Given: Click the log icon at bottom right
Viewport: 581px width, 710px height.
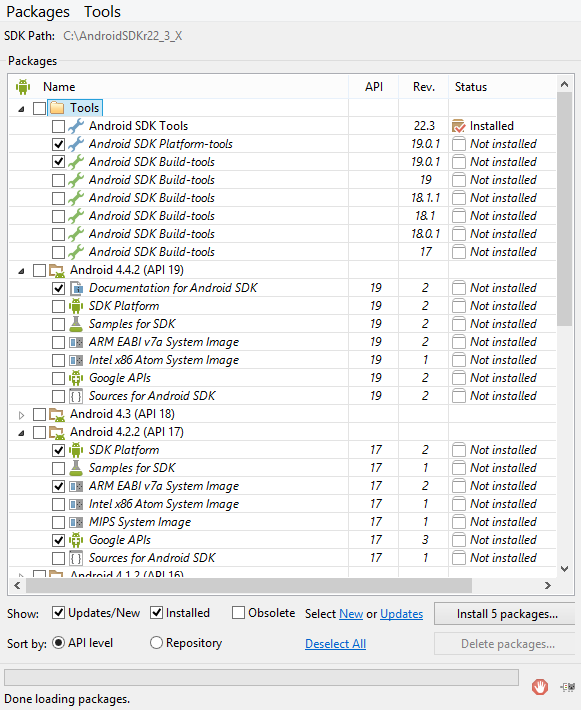Looking at the screenshot, I should click(567, 687).
